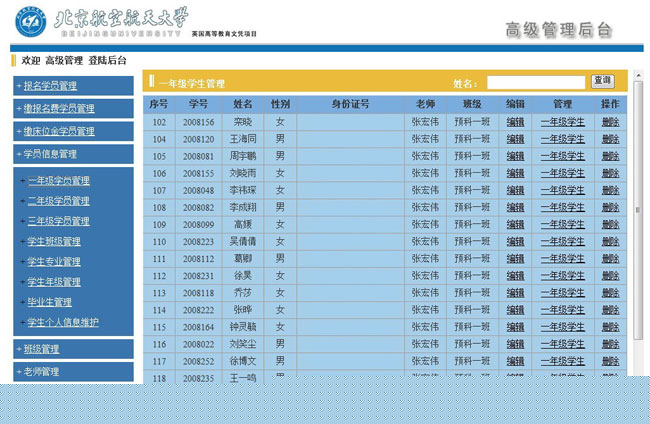Screen dimensions: 650x424
Task: Expand the 老师管理 sidebar section
Action: (41, 372)
